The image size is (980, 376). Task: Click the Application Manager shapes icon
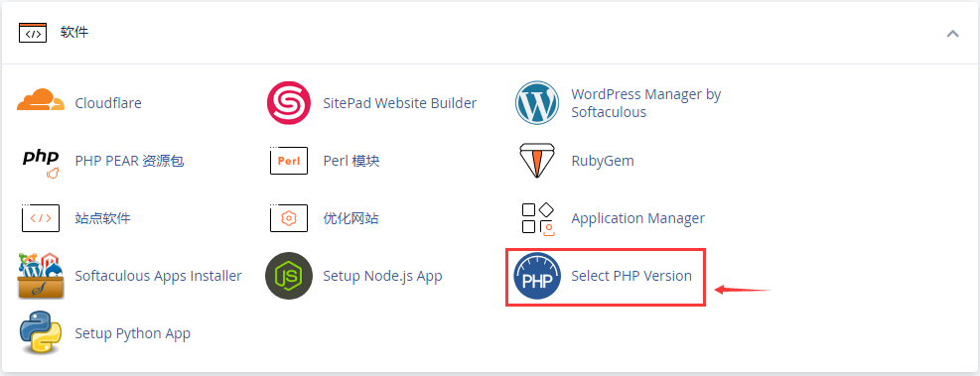pyautogui.click(x=537, y=218)
